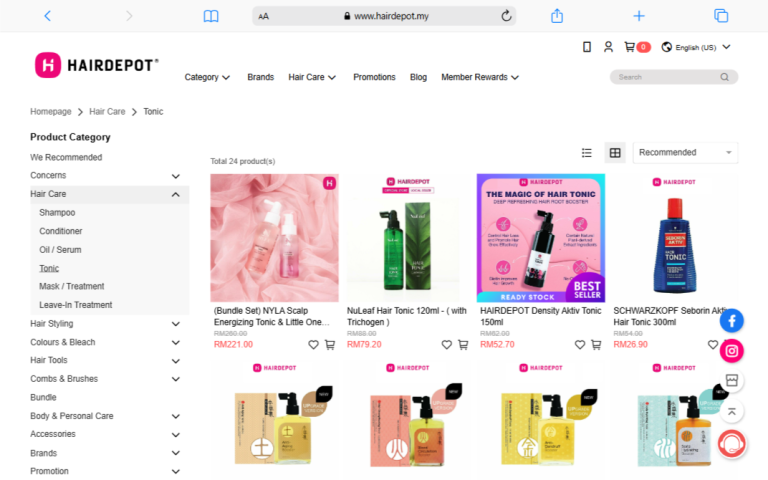Go to Homepage breadcrumb link
This screenshot has height=480, width=768.
(51, 112)
